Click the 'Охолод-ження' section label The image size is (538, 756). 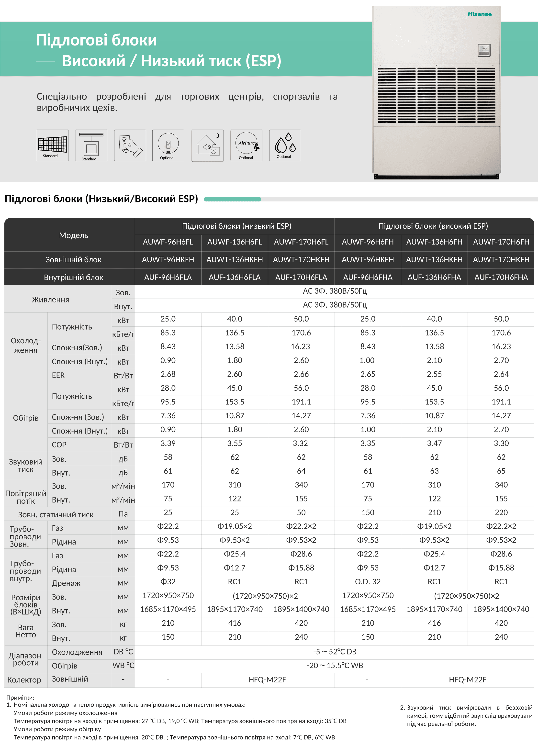pyautogui.click(x=25, y=345)
